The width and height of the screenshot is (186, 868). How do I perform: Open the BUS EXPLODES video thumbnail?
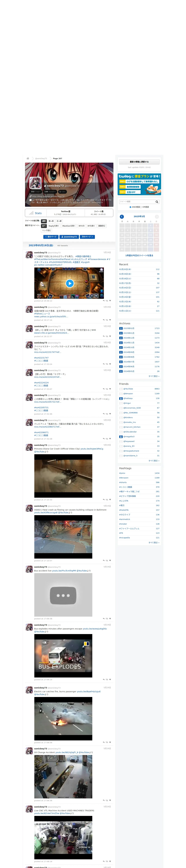[63, 656]
